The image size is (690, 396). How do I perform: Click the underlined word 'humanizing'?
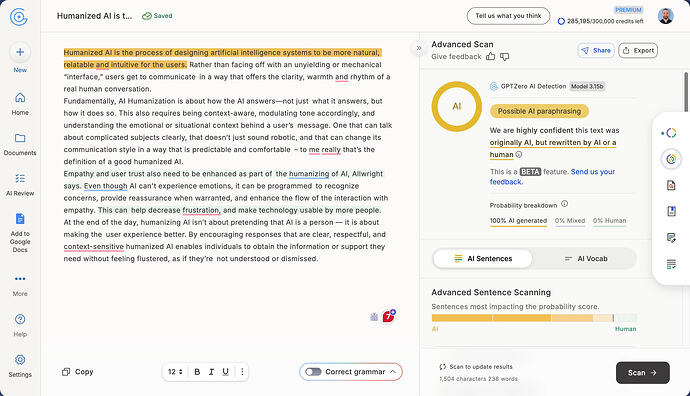309,174
